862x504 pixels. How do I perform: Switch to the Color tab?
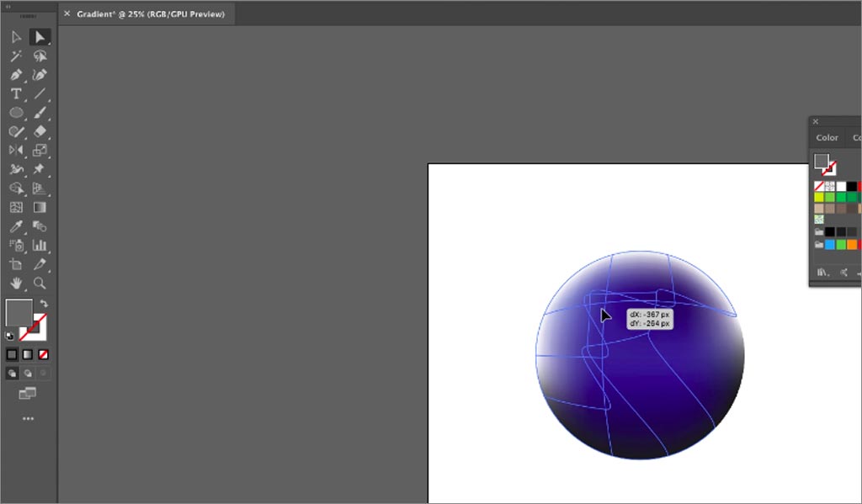click(826, 137)
